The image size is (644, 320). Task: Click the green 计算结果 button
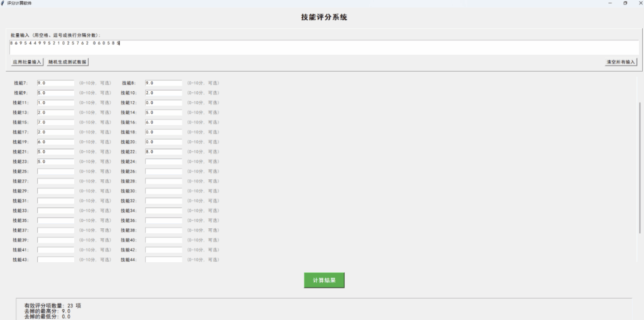click(x=324, y=280)
